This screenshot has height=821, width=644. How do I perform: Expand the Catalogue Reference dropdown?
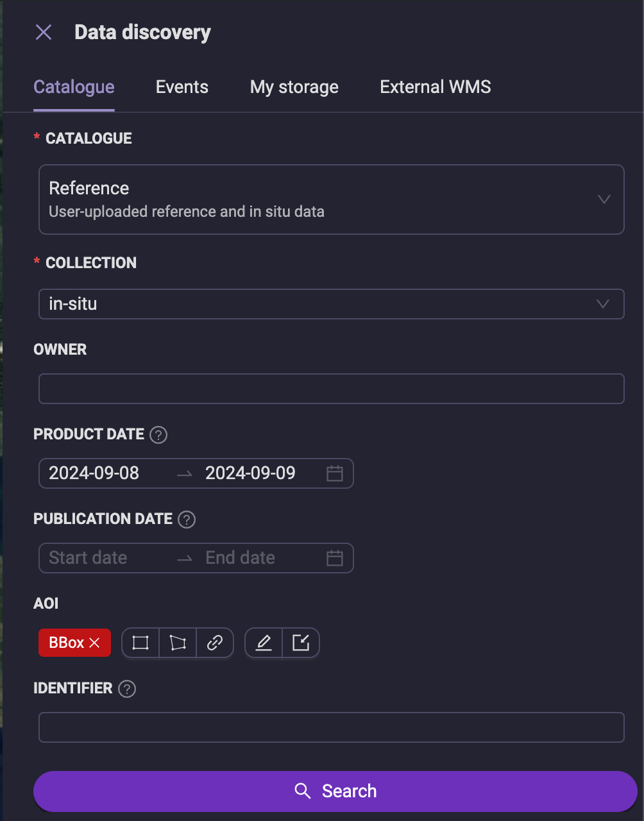pos(332,199)
